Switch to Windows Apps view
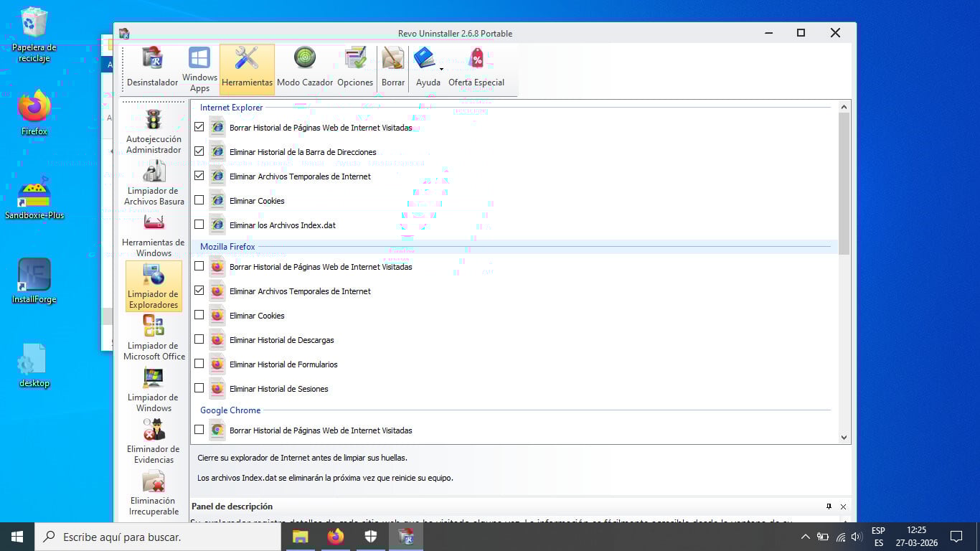This screenshot has height=551, width=980. pos(199,69)
